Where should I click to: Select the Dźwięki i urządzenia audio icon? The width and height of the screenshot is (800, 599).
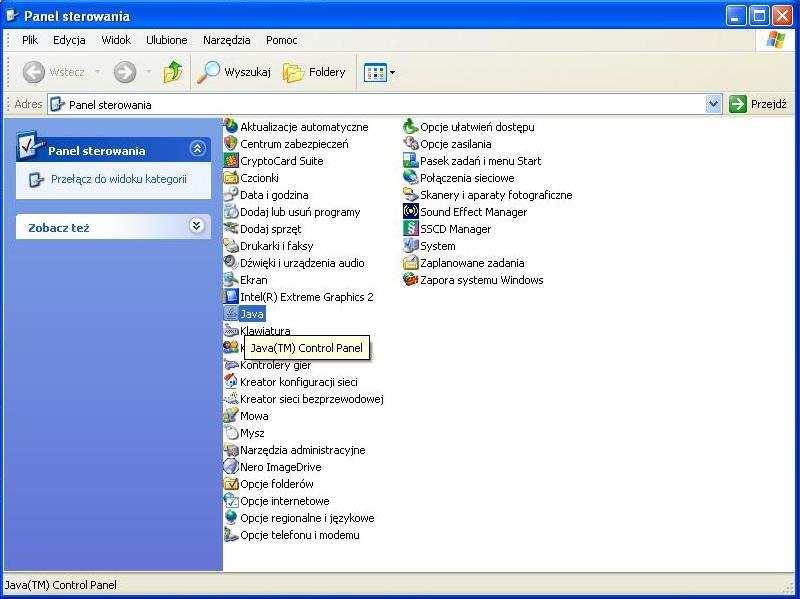coord(231,263)
